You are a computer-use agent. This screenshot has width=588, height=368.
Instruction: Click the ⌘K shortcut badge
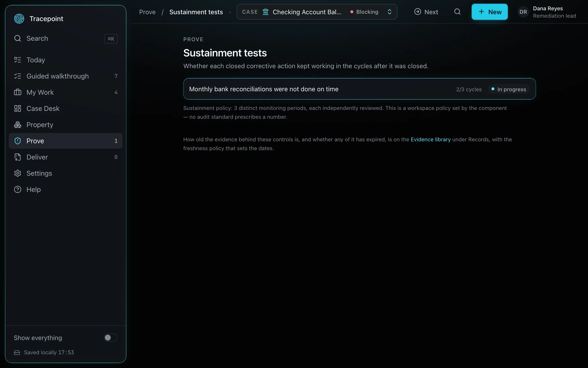coord(111,39)
